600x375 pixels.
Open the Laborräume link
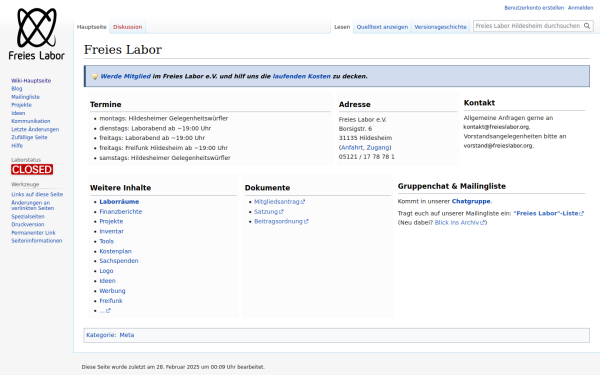coord(119,202)
